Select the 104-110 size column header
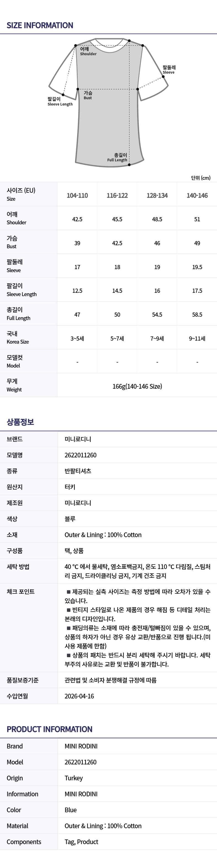Screen dimensions: 217x868 point(77,195)
